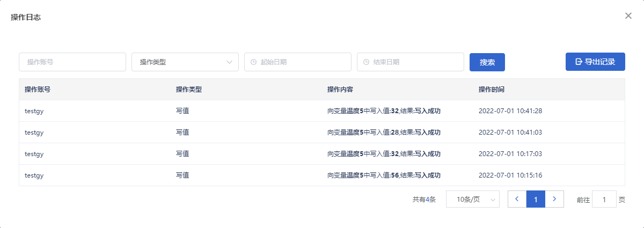
Task: Click the 起始日期 date field
Action: click(x=298, y=62)
